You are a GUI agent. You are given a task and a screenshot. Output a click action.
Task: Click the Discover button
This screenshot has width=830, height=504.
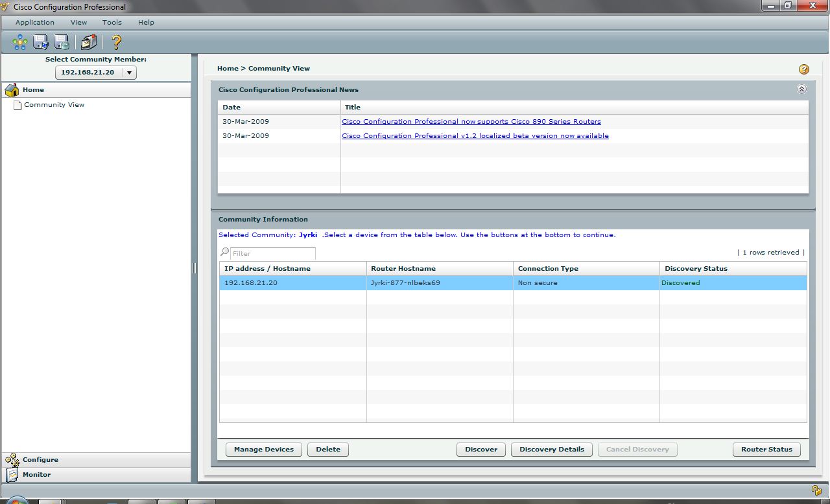481,450
